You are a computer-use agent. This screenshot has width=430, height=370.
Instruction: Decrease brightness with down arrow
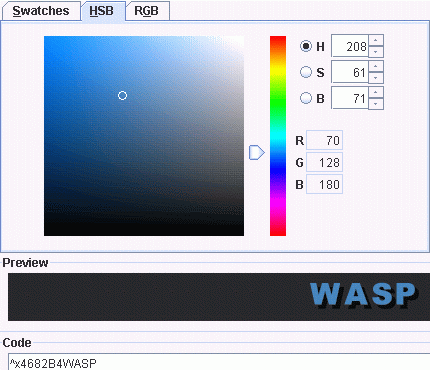click(376, 104)
